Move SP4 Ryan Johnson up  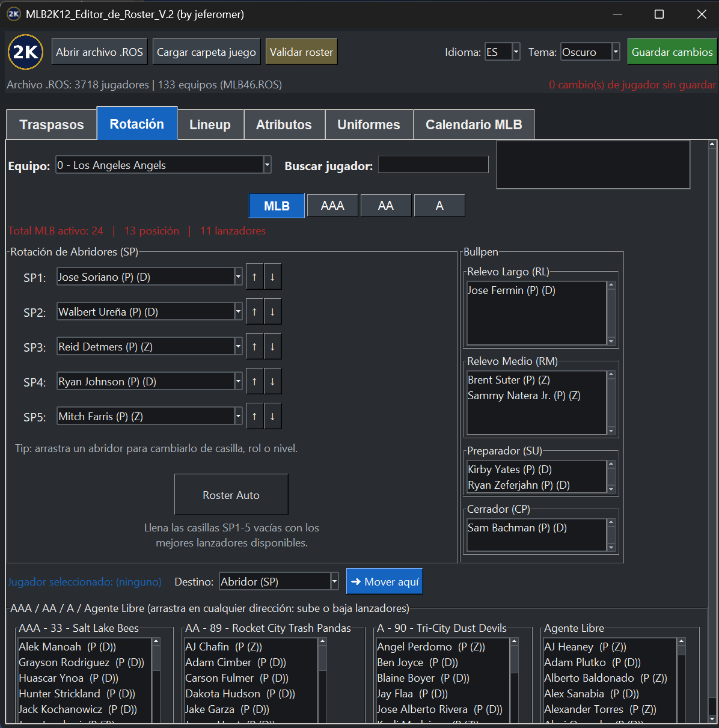point(254,381)
